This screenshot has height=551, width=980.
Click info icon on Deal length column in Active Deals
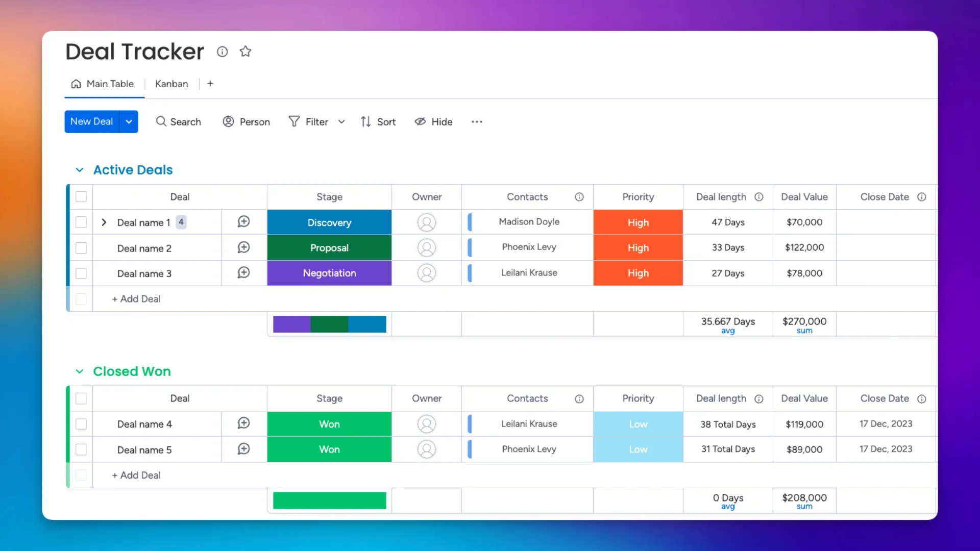click(x=759, y=197)
